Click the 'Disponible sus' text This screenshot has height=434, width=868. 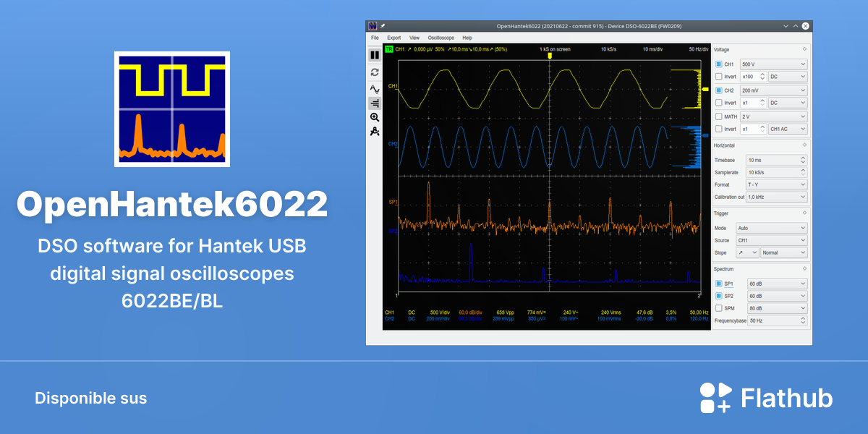click(x=90, y=399)
